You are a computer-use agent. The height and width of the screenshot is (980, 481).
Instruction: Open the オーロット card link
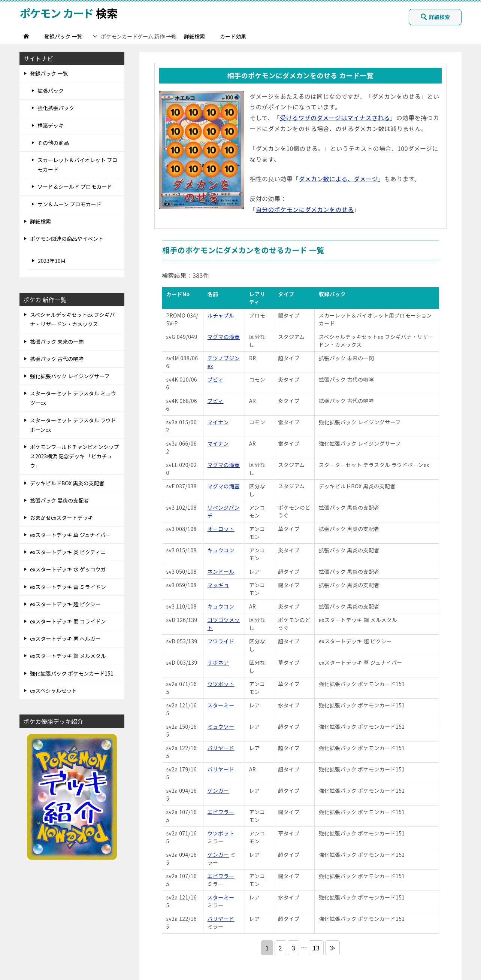tap(221, 529)
